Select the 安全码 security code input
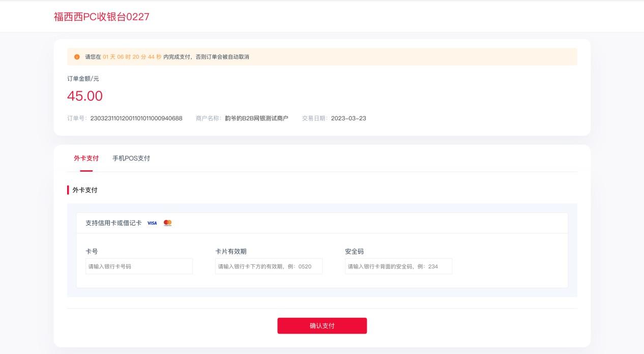Image resolution: width=644 pixels, height=354 pixels. (398, 266)
